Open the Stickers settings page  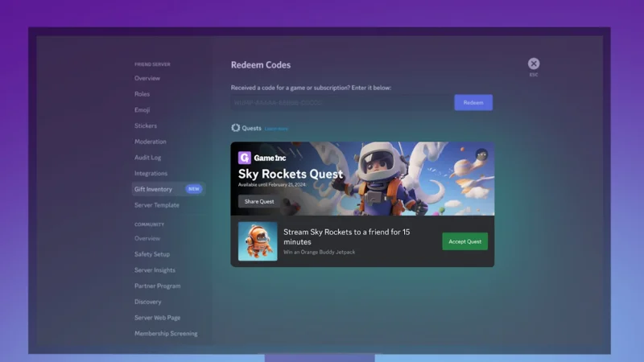[146, 125]
